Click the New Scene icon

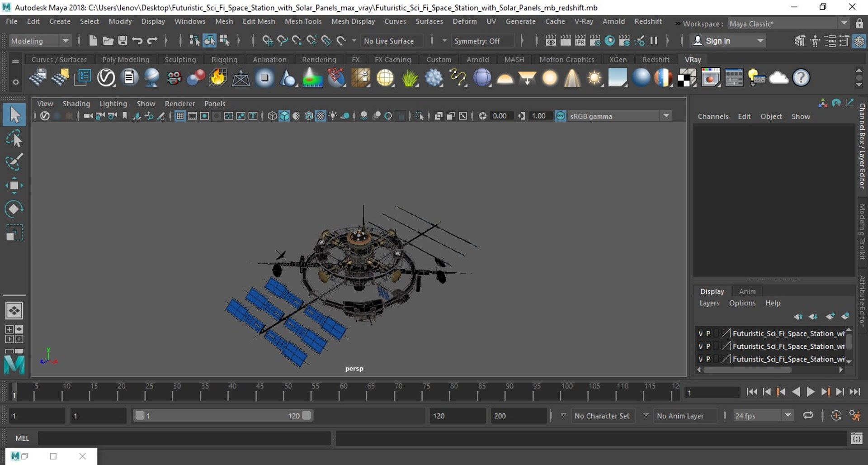(x=93, y=41)
